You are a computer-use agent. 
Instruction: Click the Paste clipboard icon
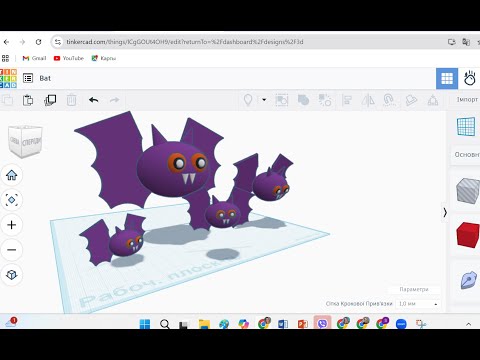[28, 100]
